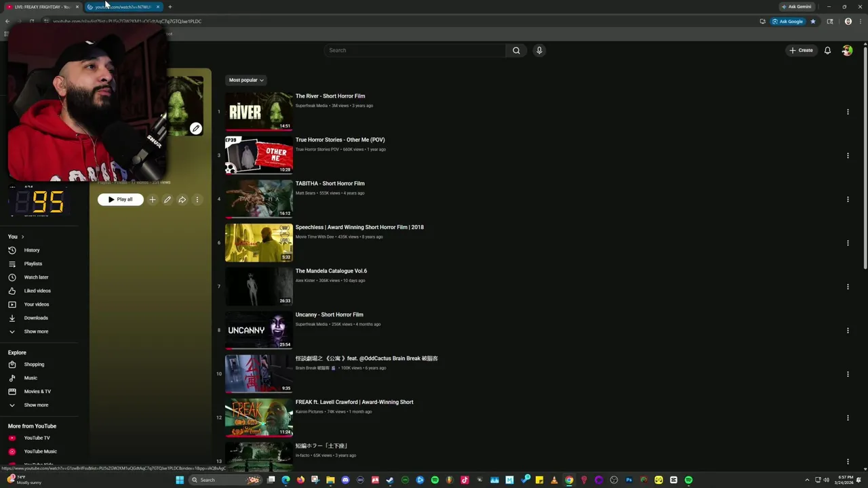Viewport: 868px width, 488px height.
Task: Open Downloads in the sidebar
Action: click(36, 318)
